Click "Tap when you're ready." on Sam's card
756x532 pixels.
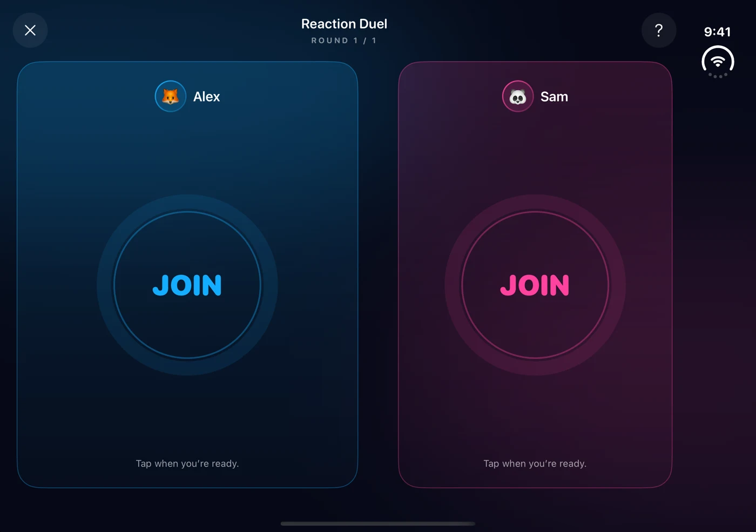535,463
